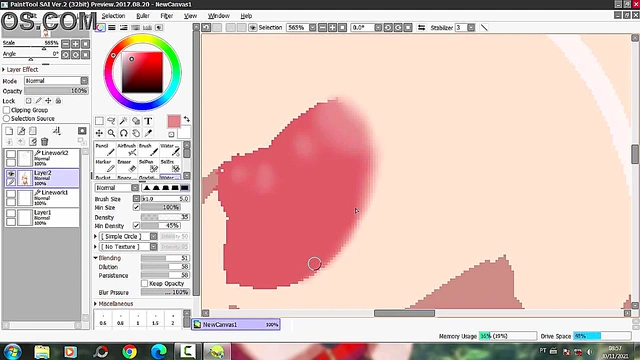Select the Lasso tool
The height and width of the screenshot is (360, 640).
coord(111,121)
